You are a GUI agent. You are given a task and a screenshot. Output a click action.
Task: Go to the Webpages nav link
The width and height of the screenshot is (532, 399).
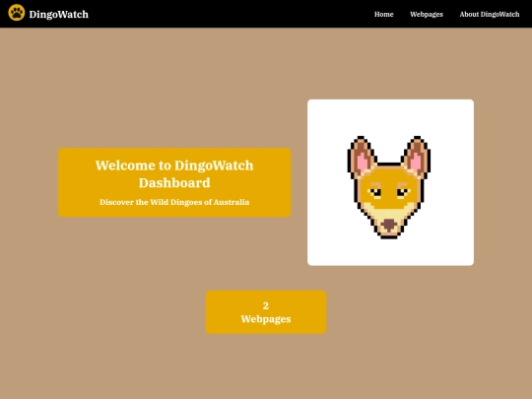click(427, 14)
